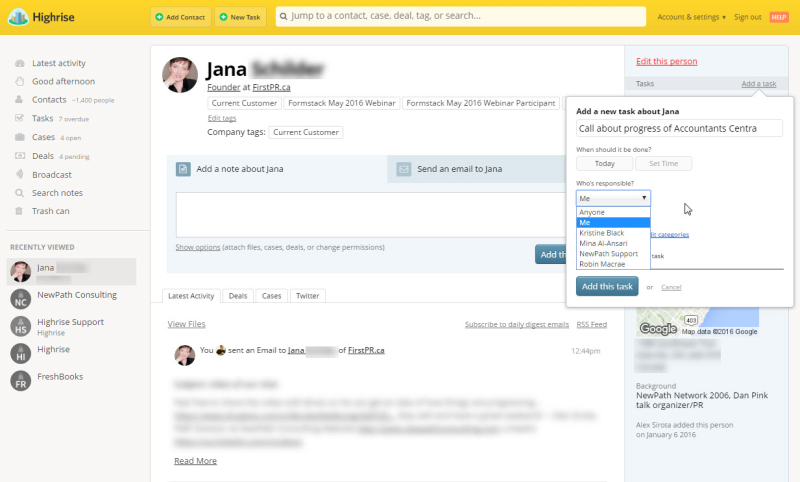Click the New Task button
This screenshot has width=800, height=482.
click(x=240, y=17)
